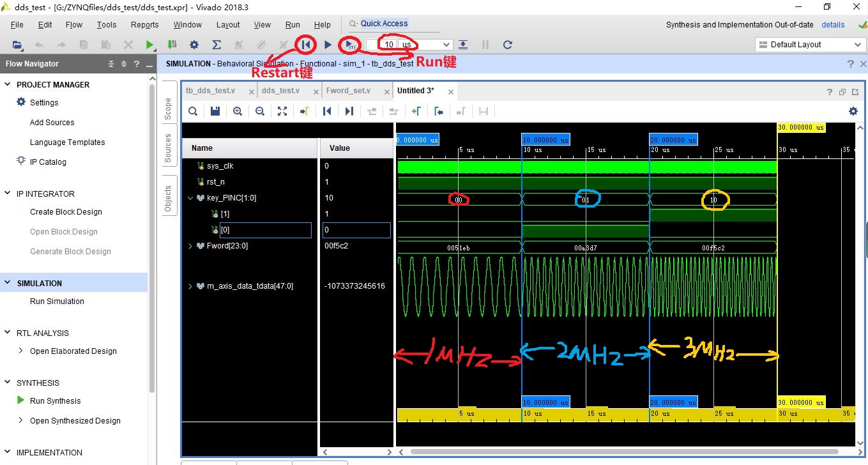Expand the Fword[23:0] signal
The image size is (868, 465).
coord(190,245)
